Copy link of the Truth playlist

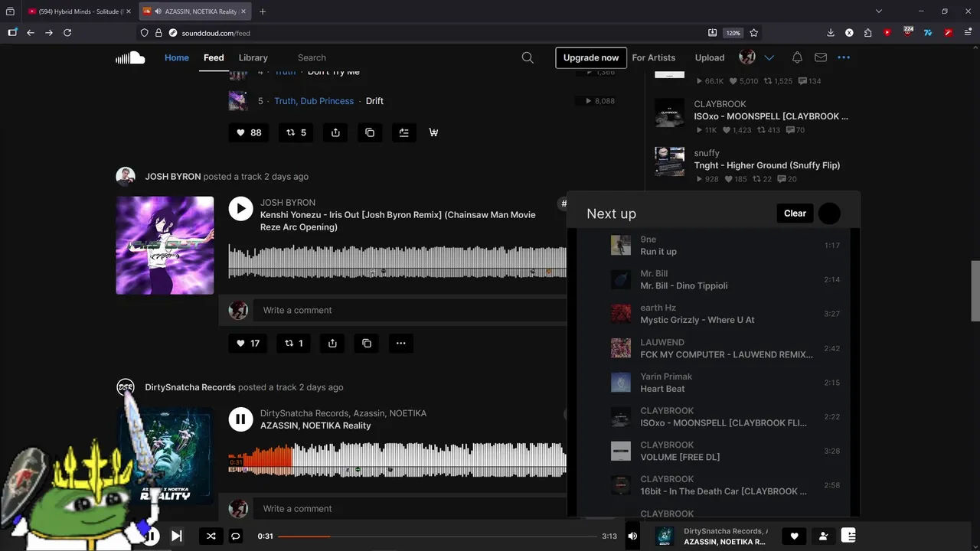370,132
